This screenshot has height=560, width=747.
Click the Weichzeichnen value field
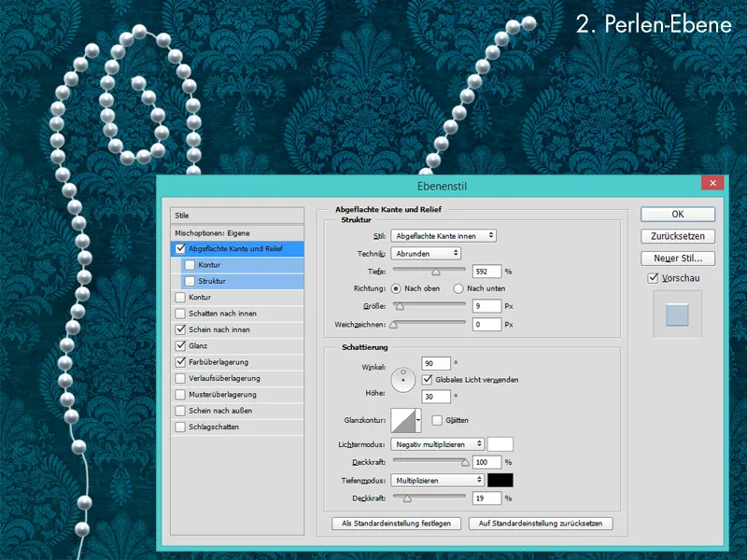pyautogui.click(x=486, y=325)
